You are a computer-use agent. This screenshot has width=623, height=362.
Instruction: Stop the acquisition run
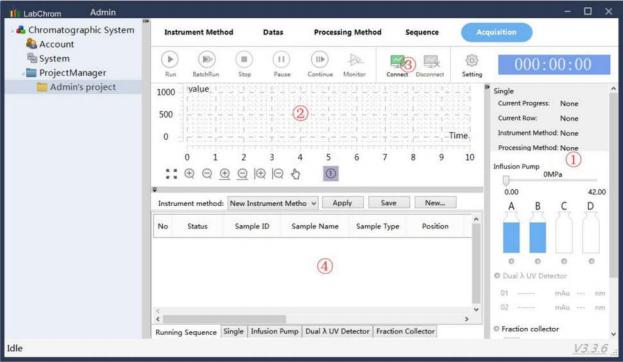tap(244, 60)
